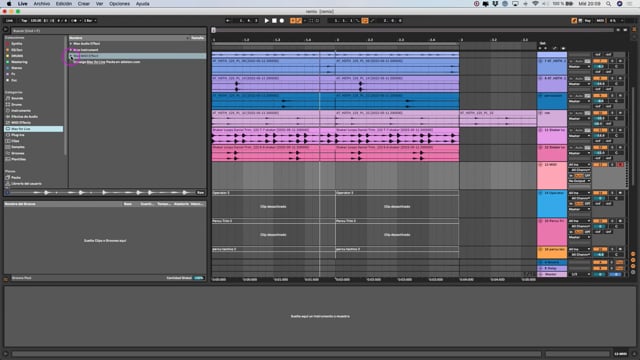Click the Raw preview button
The image size is (640, 360).
tap(200, 192)
